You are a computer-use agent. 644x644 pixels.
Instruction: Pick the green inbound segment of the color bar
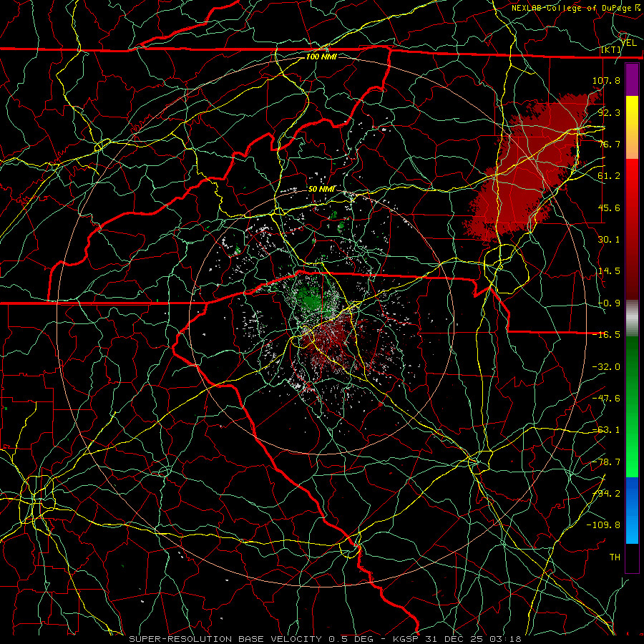point(632,406)
